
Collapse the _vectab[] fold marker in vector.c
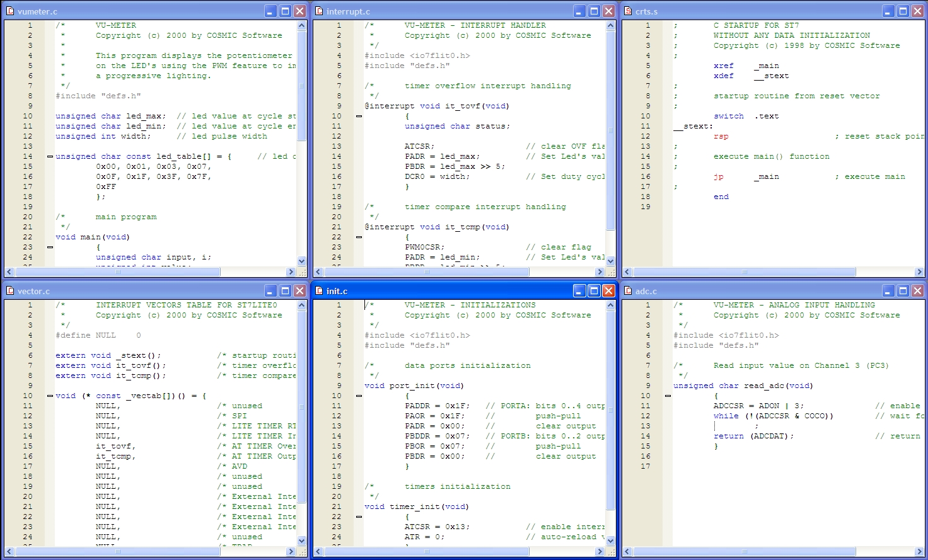(50, 396)
